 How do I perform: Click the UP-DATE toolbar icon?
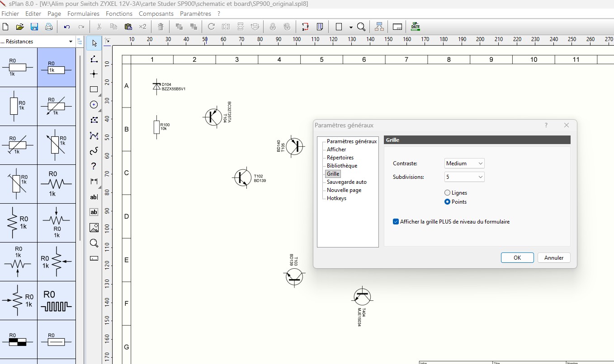(416, 27)
